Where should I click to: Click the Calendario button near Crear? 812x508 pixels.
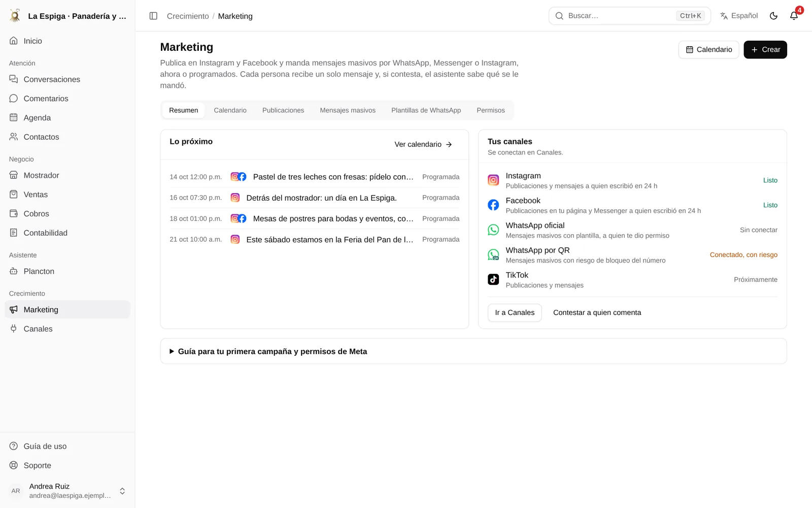point(708,50)
